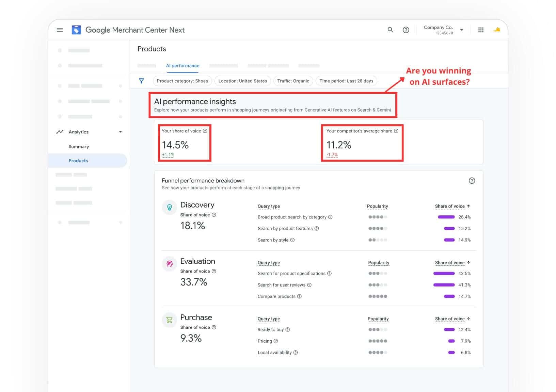This screenshot has height=392, width=556.
Task: Click the 43.5% share of voice bar
Action: [x=444, y=274]
